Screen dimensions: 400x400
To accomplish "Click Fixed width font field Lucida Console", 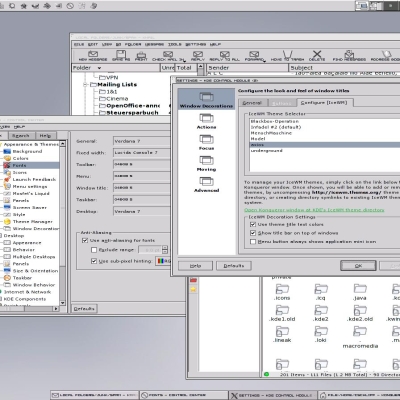I will (x=142, y=153).
